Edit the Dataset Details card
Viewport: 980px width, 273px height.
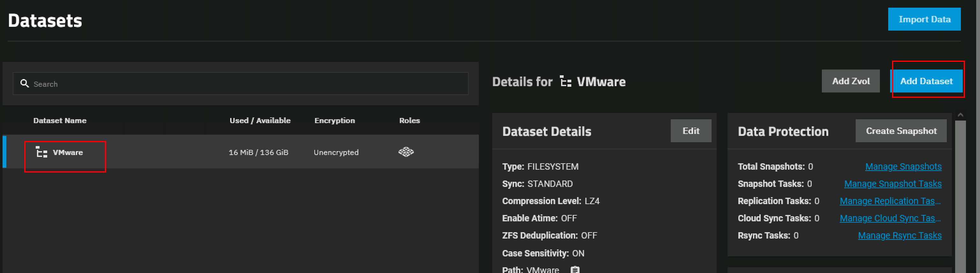[x=691, y=131]
